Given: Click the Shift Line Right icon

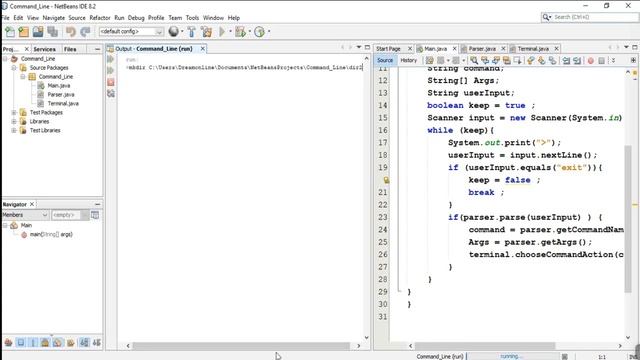Looking at the screenshot, I should 577,60.
